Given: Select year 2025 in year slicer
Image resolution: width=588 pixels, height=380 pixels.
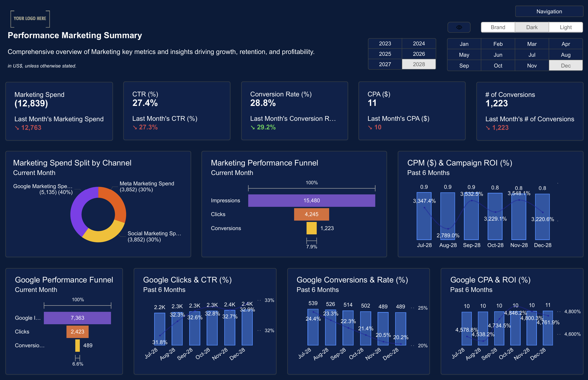Looking at the screenshot, I should coord(385,54).
